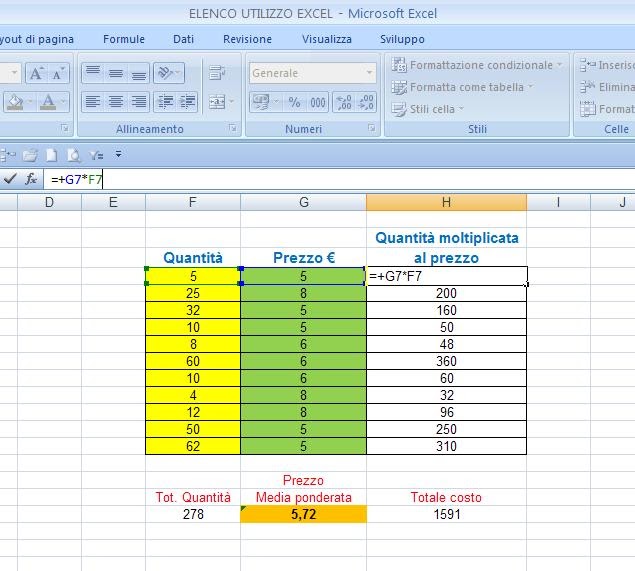This screenshot has height=571, width=635.
Task: Click the yellow cell with 62
Action: [193, 446]
